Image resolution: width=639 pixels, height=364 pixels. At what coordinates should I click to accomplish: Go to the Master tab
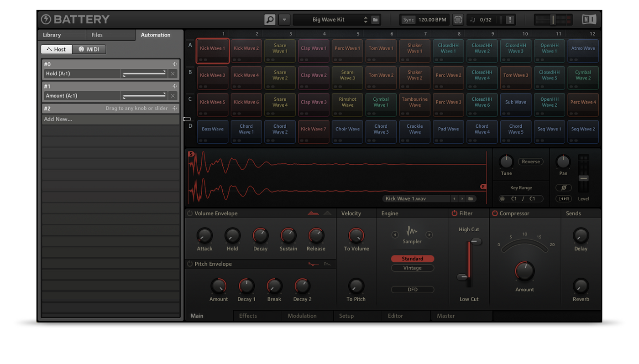coord(461,316)
